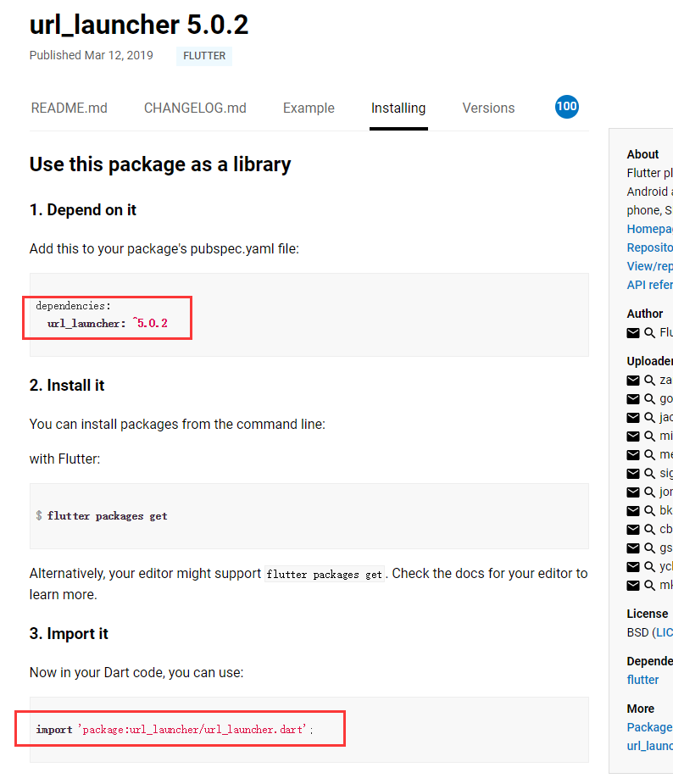This screenshot has width=673, height=784.
Task: Click the url_launcher link under More
Action: click(x=649, y=746)
